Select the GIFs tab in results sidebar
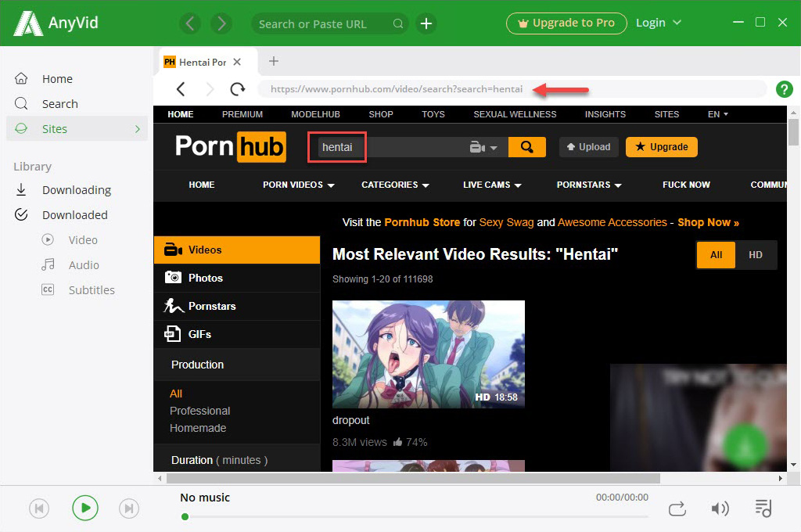 (x=237, y=334)
